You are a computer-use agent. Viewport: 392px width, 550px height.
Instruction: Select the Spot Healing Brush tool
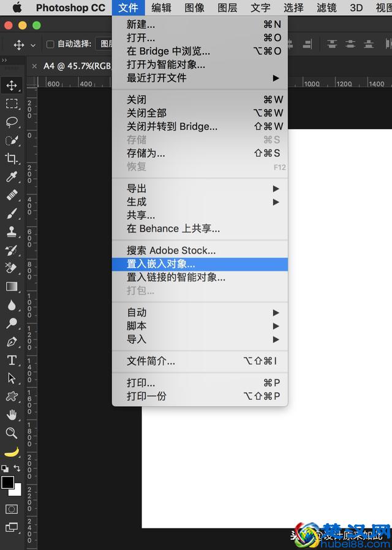point(12,195)
